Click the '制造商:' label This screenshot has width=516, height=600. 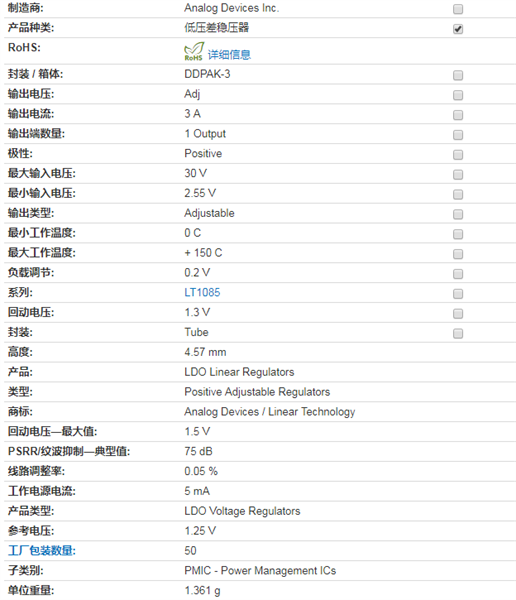tap(26, 8)
